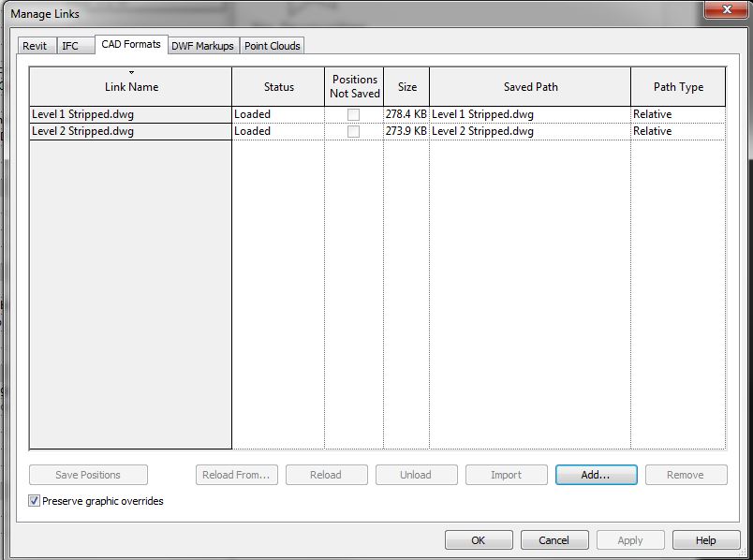Switch to the Revit tab
Viewport: 753px width, 560px height.
click(36, 45)
